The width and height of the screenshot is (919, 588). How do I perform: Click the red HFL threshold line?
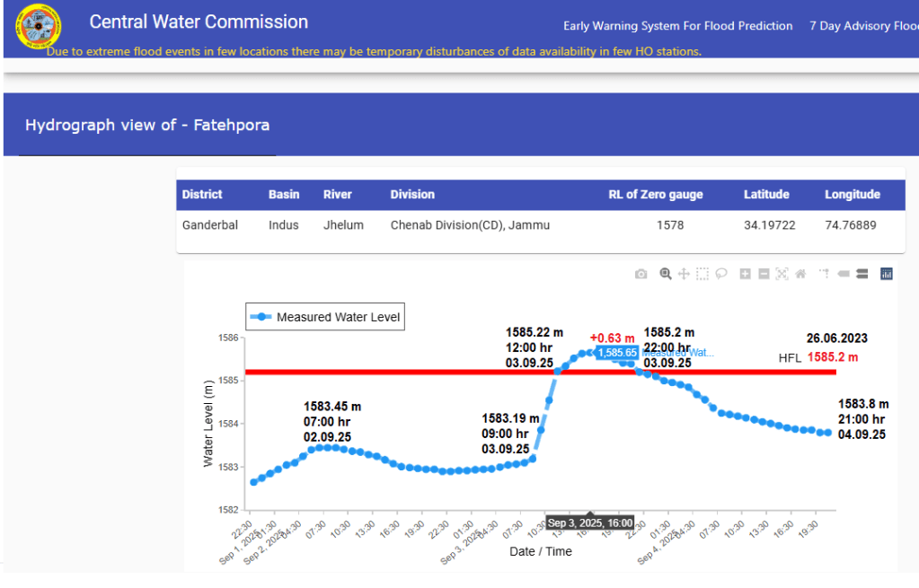404,372
